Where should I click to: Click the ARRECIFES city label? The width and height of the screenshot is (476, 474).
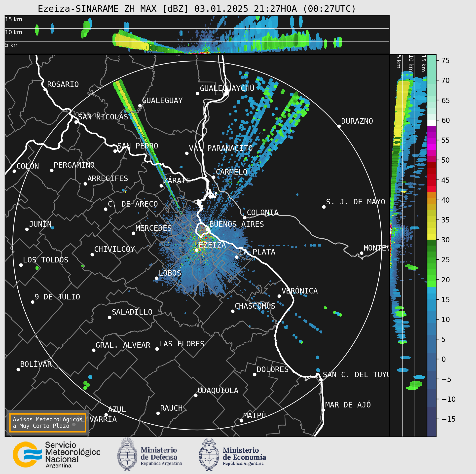click(x=108, y=179)
